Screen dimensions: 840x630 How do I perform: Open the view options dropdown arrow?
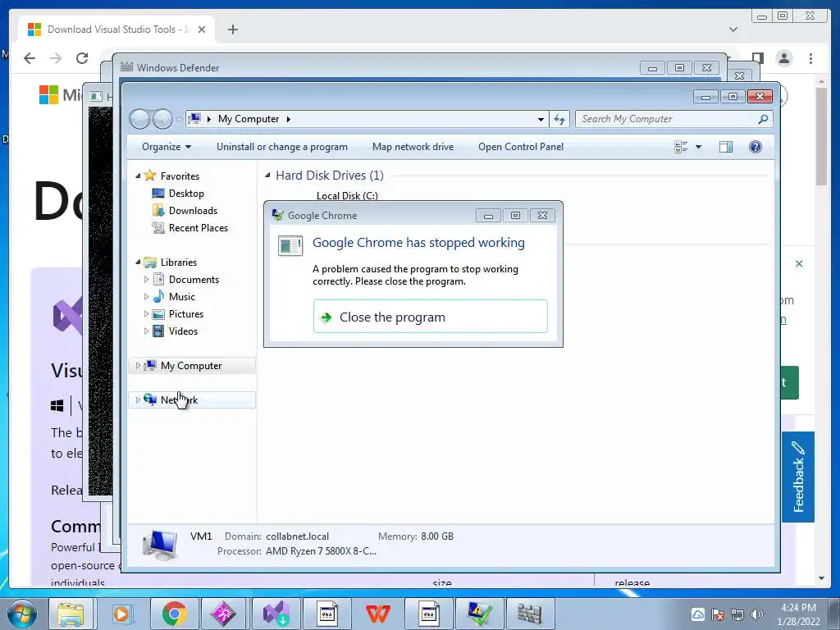[x=698, y=147]
